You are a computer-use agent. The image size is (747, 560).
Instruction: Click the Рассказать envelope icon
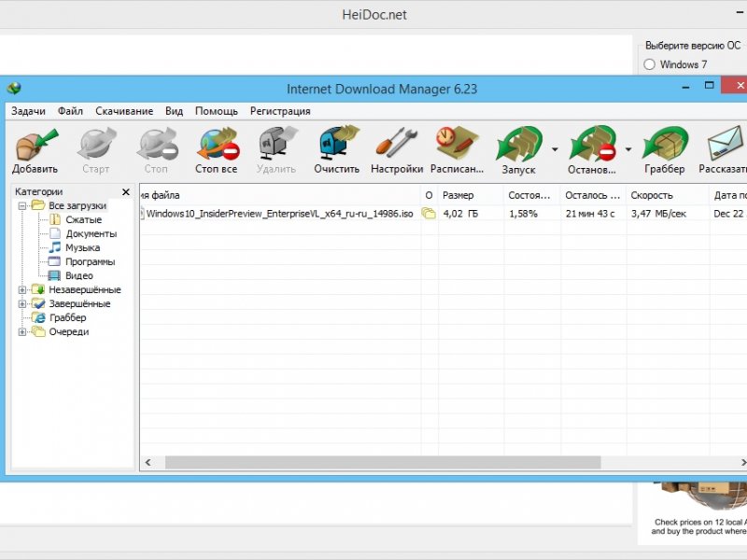tap(726, 144)
